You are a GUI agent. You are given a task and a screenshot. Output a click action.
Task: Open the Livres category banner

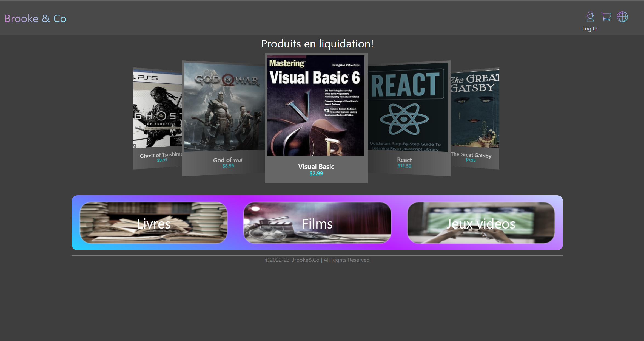[x=153, y=223]
